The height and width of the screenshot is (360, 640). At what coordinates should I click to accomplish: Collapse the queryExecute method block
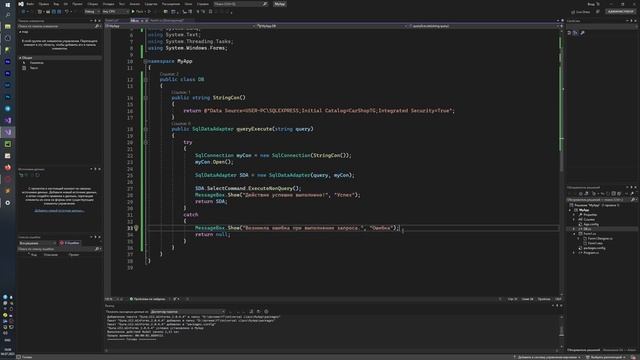point(146,129)
